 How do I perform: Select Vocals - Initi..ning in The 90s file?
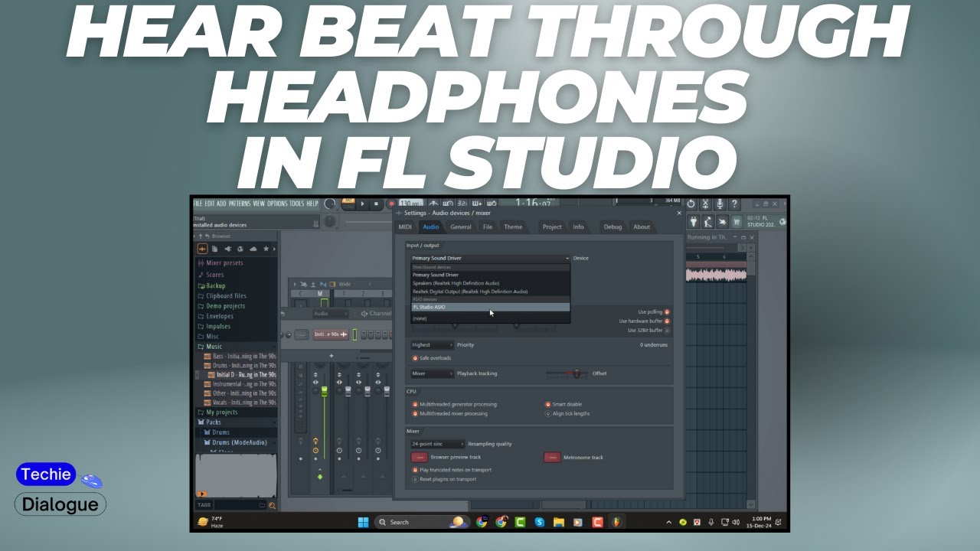point(240,403)
